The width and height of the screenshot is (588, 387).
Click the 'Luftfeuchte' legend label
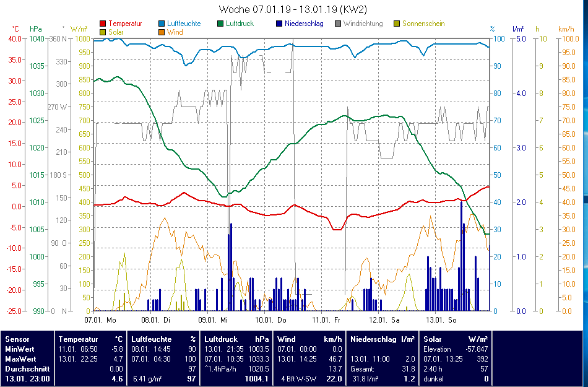click(x=184, y=24)
